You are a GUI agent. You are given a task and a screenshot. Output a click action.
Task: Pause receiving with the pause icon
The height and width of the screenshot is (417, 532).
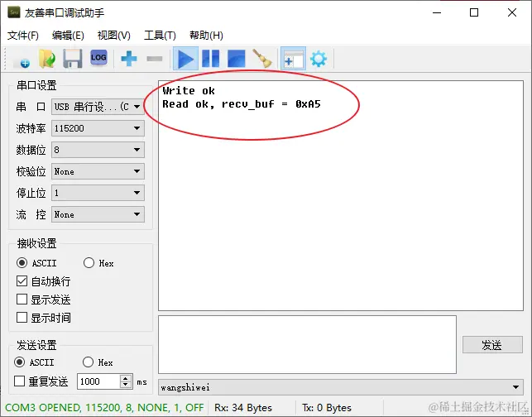211,59
